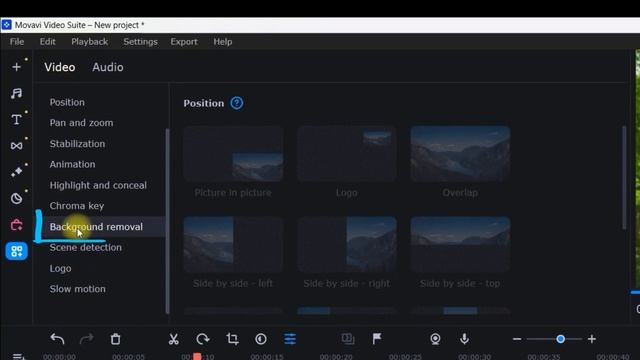Split clip with scissors icon
The width and height of the screenshot is (640, 360).
point(173,339)
